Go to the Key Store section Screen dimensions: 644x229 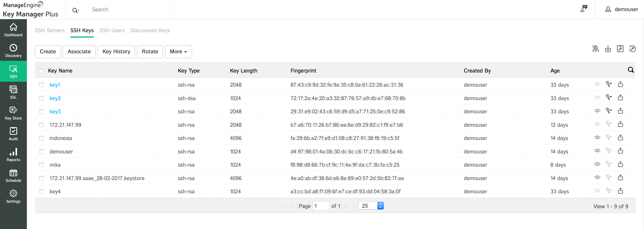[x=13, y=113]
